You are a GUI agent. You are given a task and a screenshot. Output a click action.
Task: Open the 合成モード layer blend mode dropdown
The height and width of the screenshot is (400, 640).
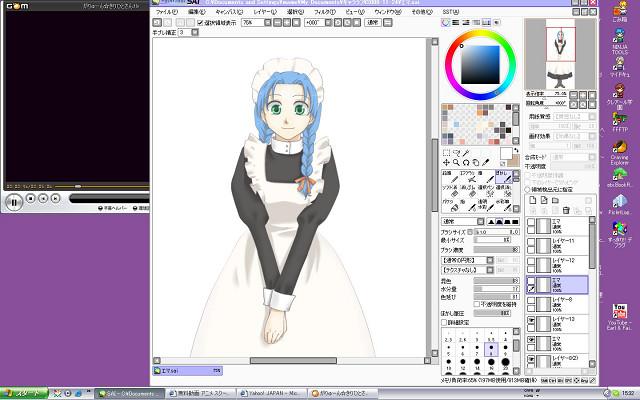pos(592,157)
